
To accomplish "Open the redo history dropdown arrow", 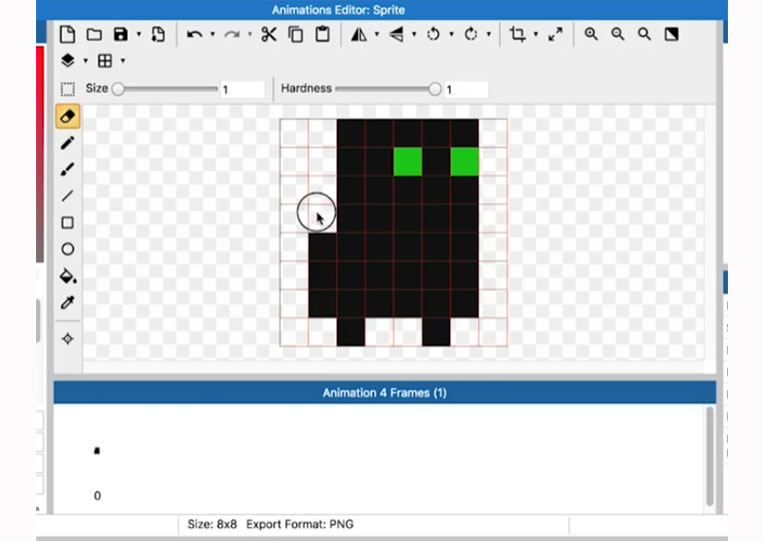I will (250, 35).
